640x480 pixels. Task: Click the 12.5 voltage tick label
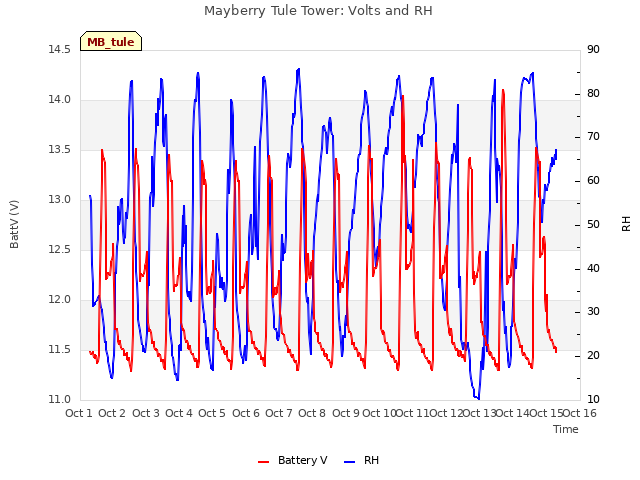[x=59, y=250]
